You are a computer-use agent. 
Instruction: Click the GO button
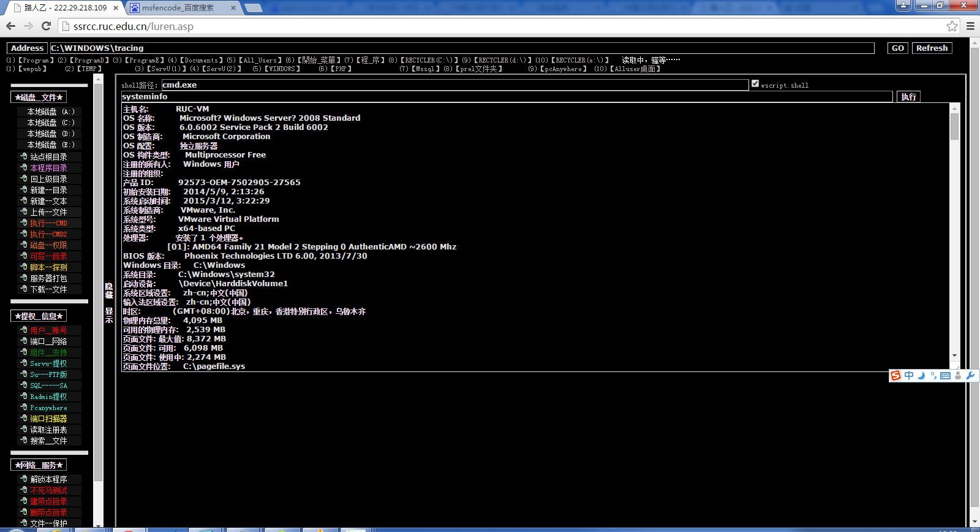(x=898, y=48)
